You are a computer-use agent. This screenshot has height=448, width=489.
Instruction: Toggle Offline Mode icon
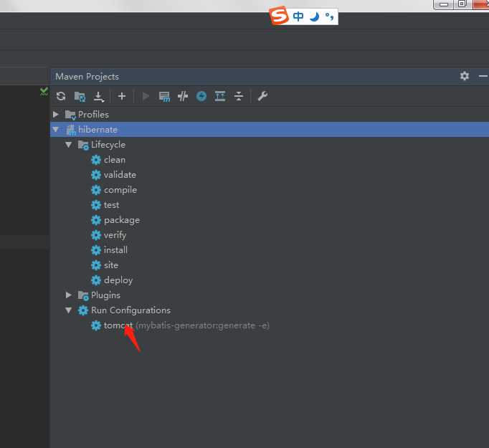click(x=183, y=96)
